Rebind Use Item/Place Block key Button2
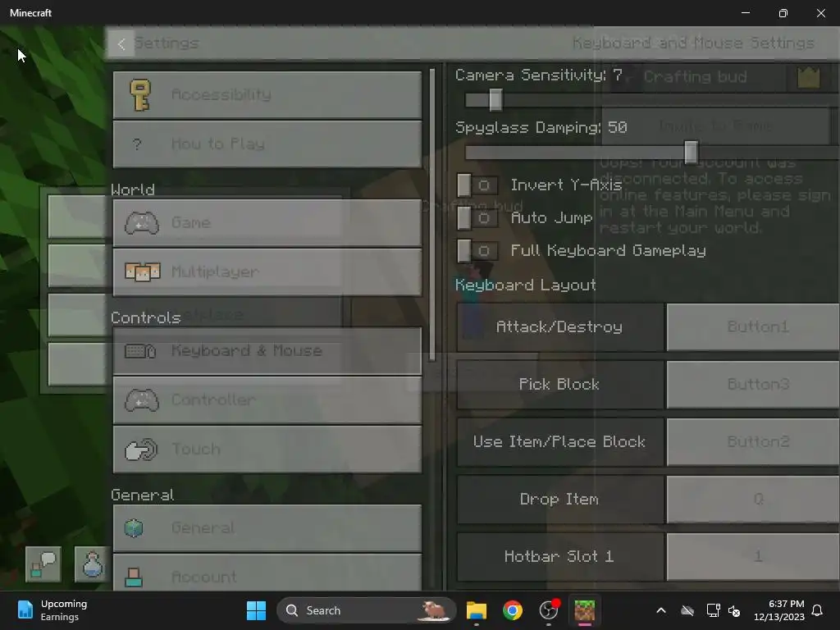The image size is (840, 630). coord(753,442)
